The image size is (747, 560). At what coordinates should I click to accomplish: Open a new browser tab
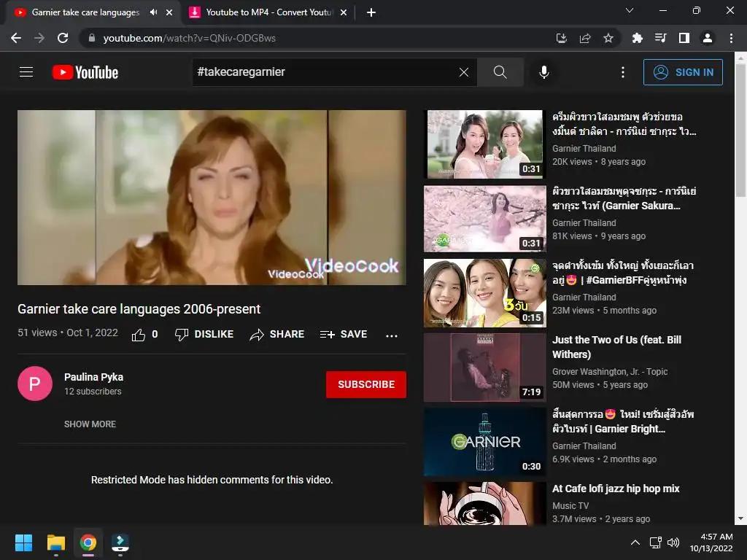(371, 12)
